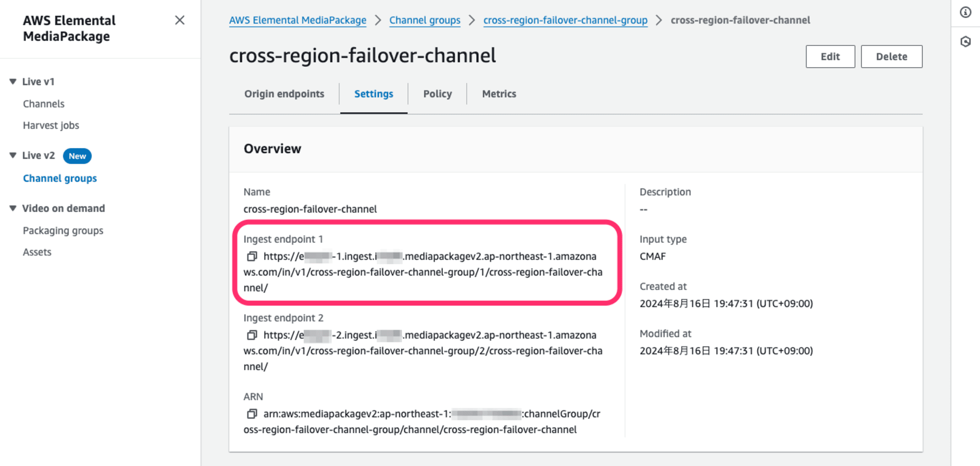Click the Video on demand section label
Screen dimensions: 980x466
click(x=64, y=208)
